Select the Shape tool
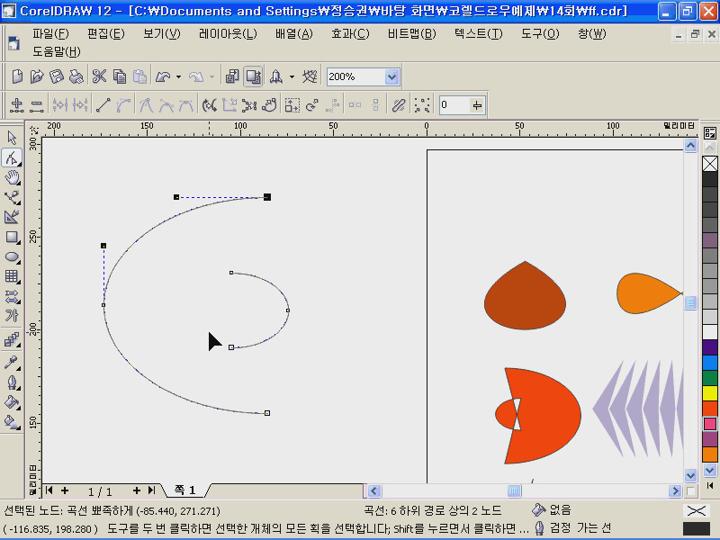Screen dimensions: 720x540 [12, 158]
